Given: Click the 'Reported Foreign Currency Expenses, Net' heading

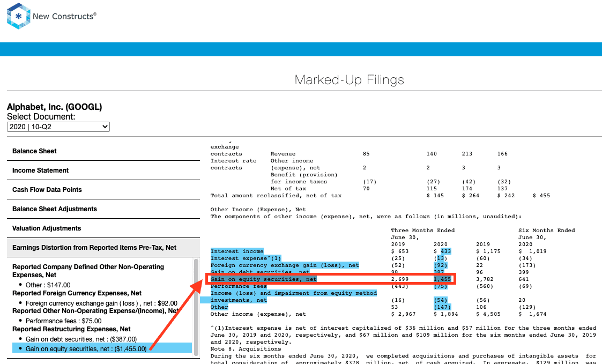Looking at the screenshot, I should coord(77,293).
